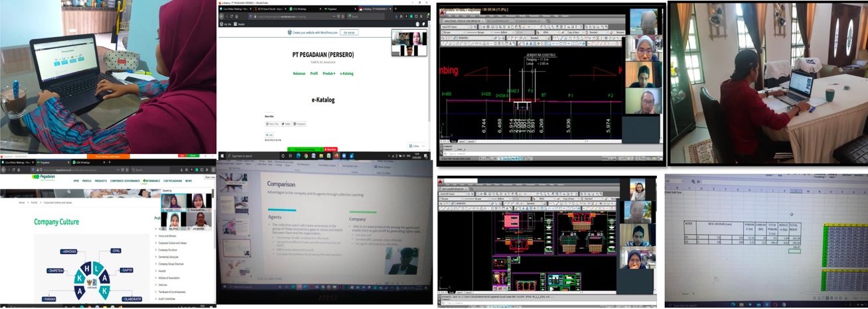Toggle Play Narrations checkbox in PowerPoint ribbon

pyautogui.click(x=295, y=164)
